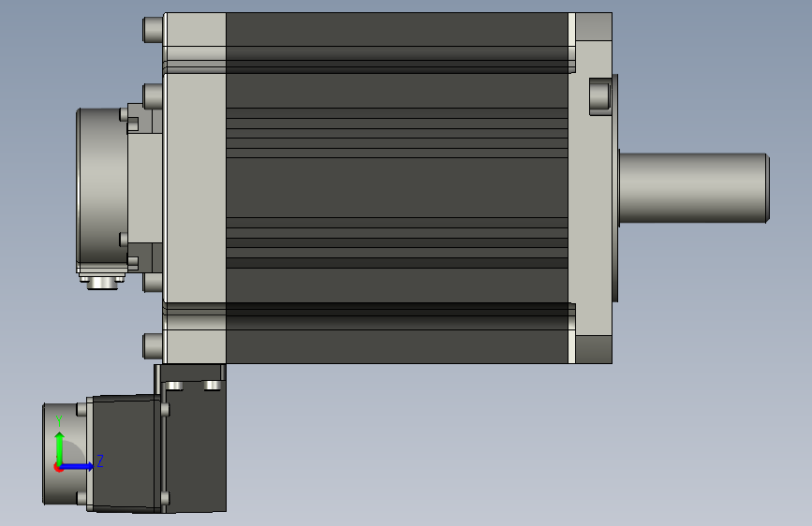
Task: Click the Y axis label
Action: point(59,421)
